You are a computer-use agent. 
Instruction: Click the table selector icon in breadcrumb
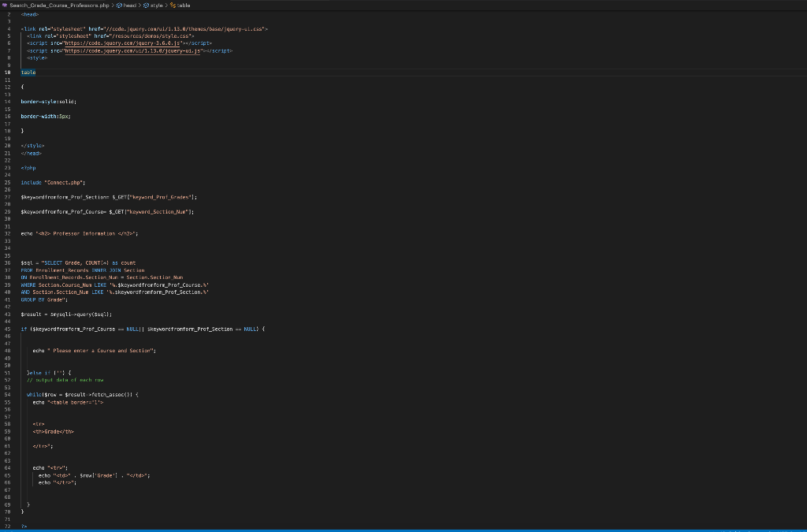point(173,6)
